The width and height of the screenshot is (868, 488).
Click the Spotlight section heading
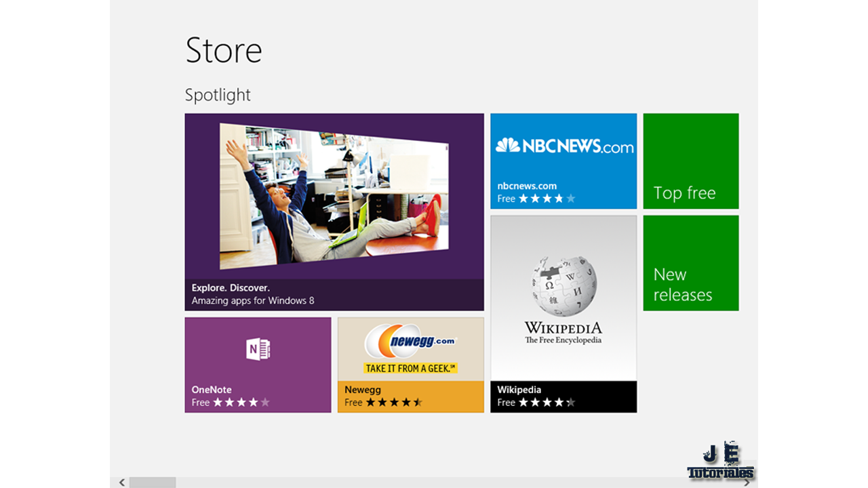tap(218, 95)
